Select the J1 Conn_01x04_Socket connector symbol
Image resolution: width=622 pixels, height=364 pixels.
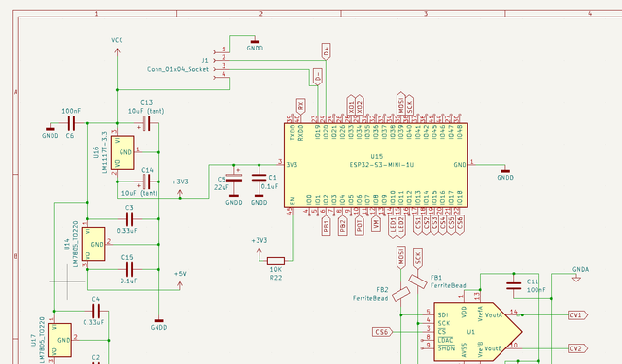click(x=221, y=65)
